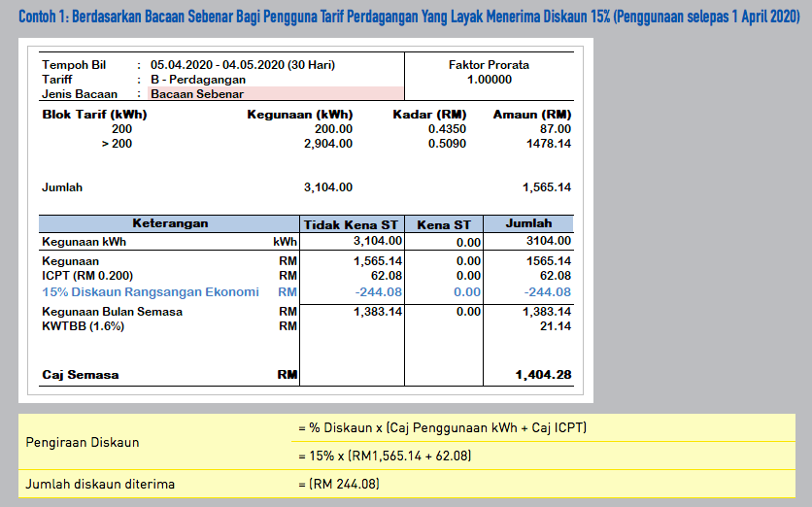Screen dimensions: 812x507
Task: Click the 'Kena ST' header cell
Action: coord(443,224)
